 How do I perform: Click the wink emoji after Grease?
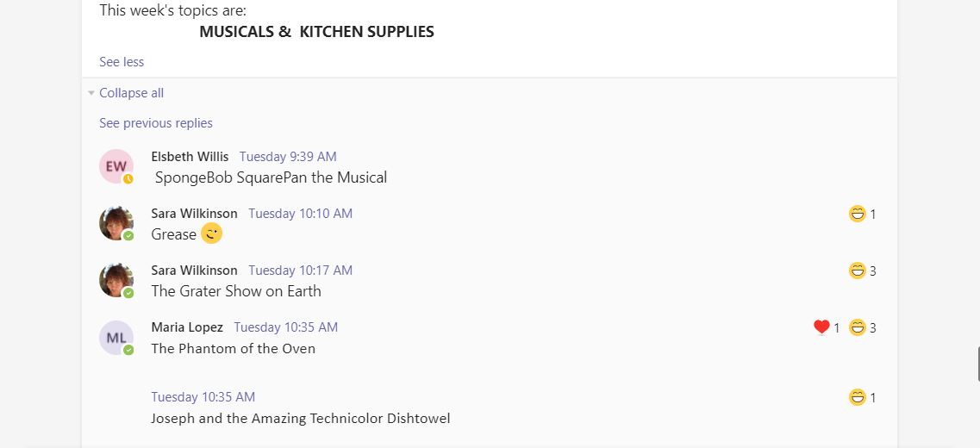tap(211, 233)
